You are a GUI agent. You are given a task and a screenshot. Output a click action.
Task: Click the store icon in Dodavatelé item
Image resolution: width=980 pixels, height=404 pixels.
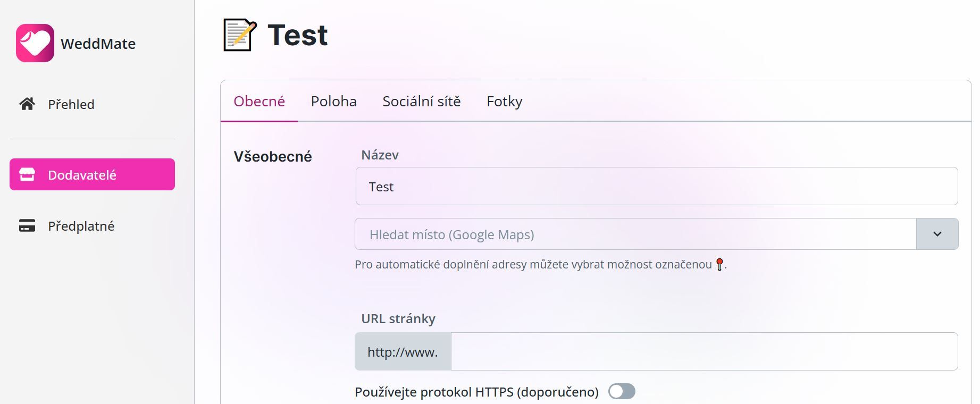[27, 174]
